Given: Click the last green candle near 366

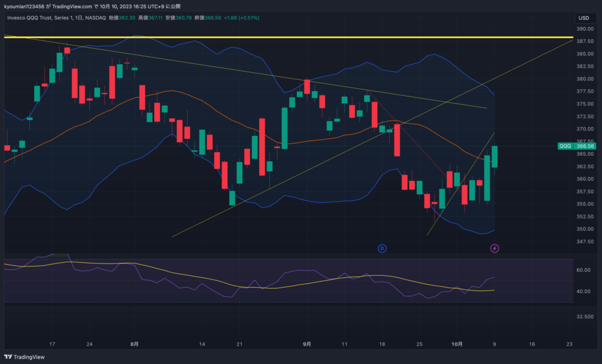Looking at the screenshot, I should (x=494, y=156).
